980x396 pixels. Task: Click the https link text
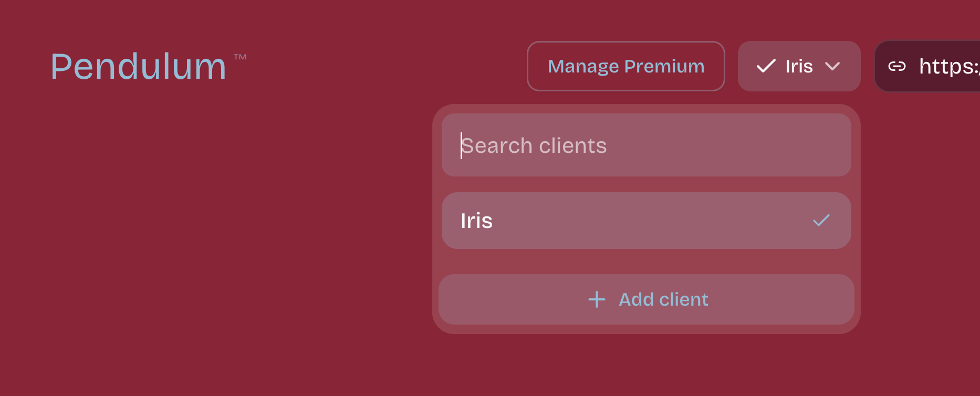[948, 66]
